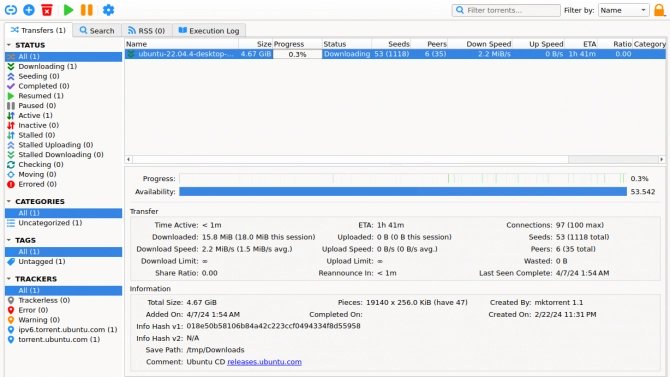Viewport: 670px width, 377px height.
Task: Select the ipv6.torrent.ubuntu.com (1) tracker
Action: coord(63,330)
